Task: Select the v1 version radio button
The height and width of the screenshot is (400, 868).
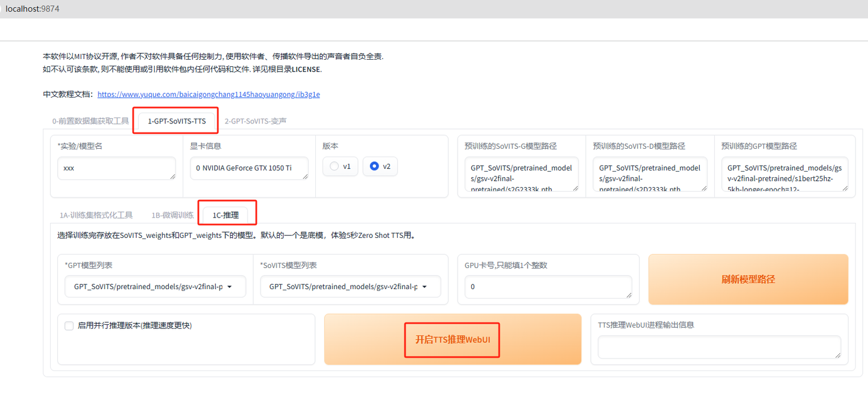Action: pyautogui.click(x=334, y=166)
